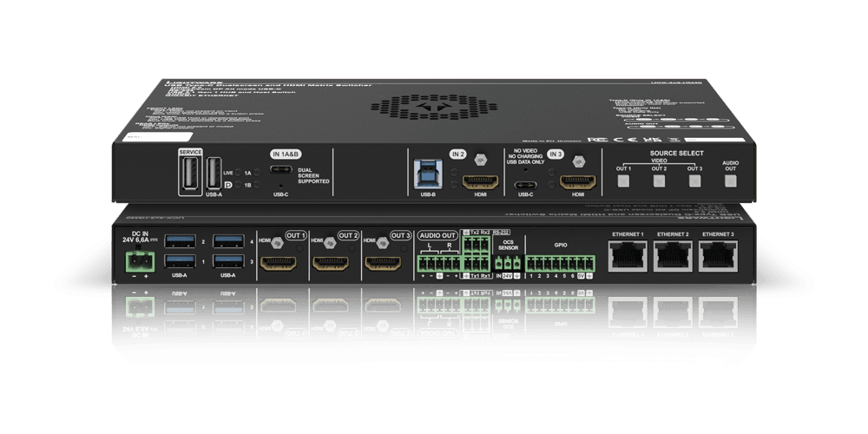Click the 1B input LED

(x=258, y=185)
